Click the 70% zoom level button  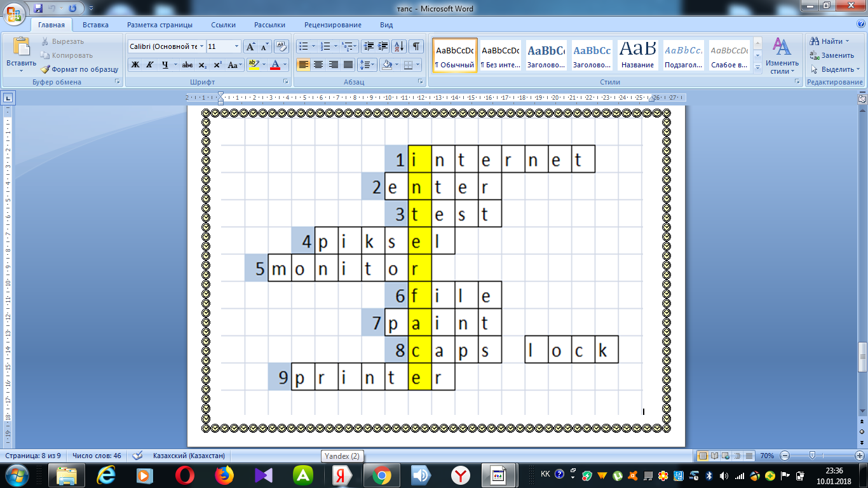766,456
